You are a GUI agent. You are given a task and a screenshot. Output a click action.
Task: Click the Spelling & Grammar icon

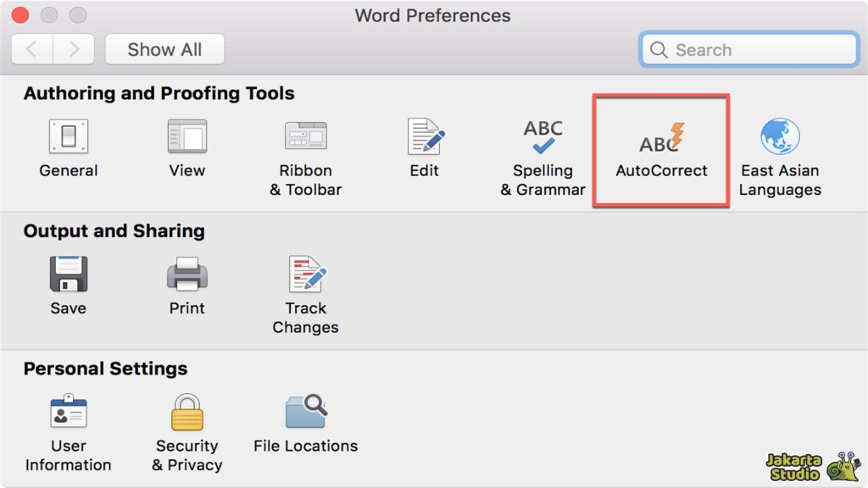(x=542, y=137)
